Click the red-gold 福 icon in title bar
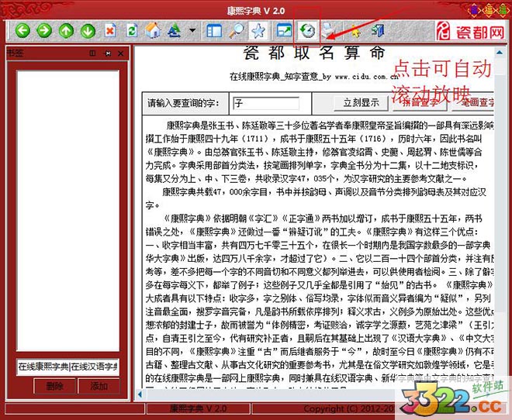 (x=489, y=10)
